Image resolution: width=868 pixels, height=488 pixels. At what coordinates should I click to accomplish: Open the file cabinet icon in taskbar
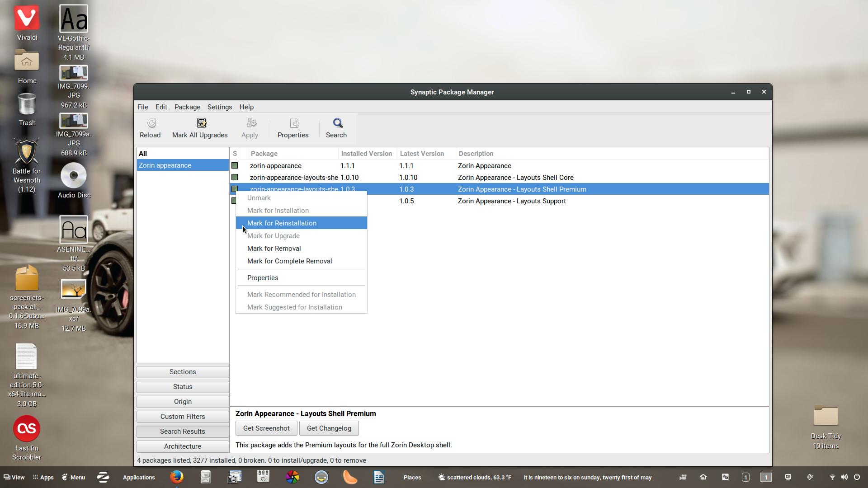pos(206,477)
